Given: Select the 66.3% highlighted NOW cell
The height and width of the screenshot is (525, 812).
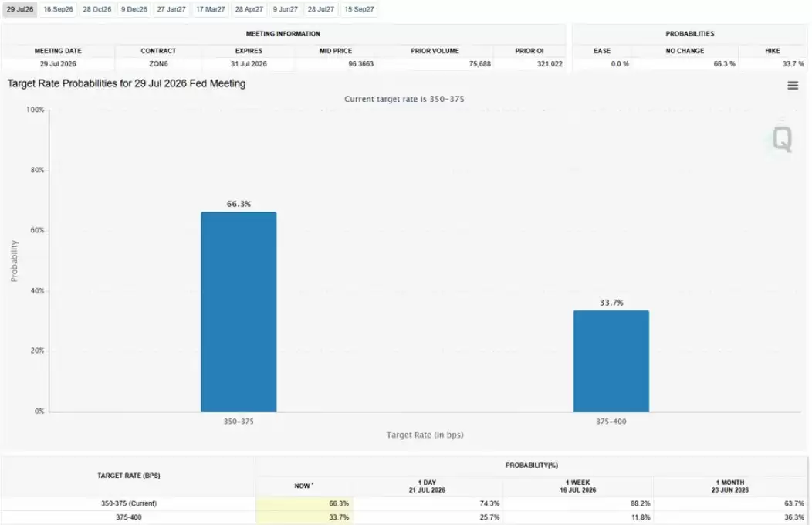Looking at the screenshot, I should pyautogui.click(x=304, y=503).
